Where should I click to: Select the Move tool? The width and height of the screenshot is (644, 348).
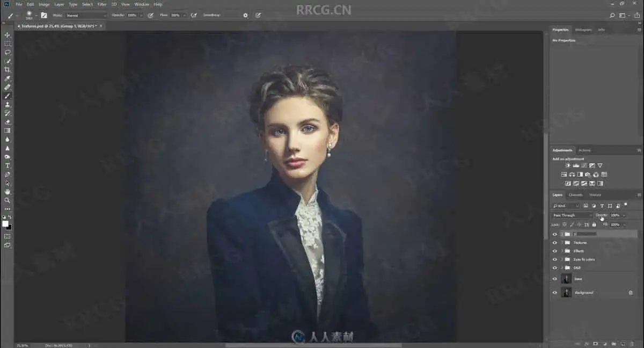pyautogui.click(x=8, y=35)
